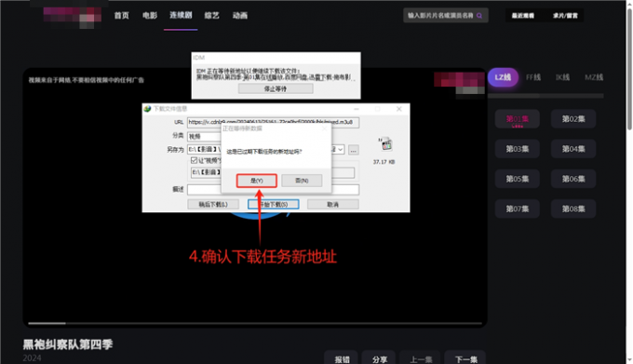The width and height of the screenshot is (633, 364).
Task: Click the video player progress bar
Action: click(255, 323)
